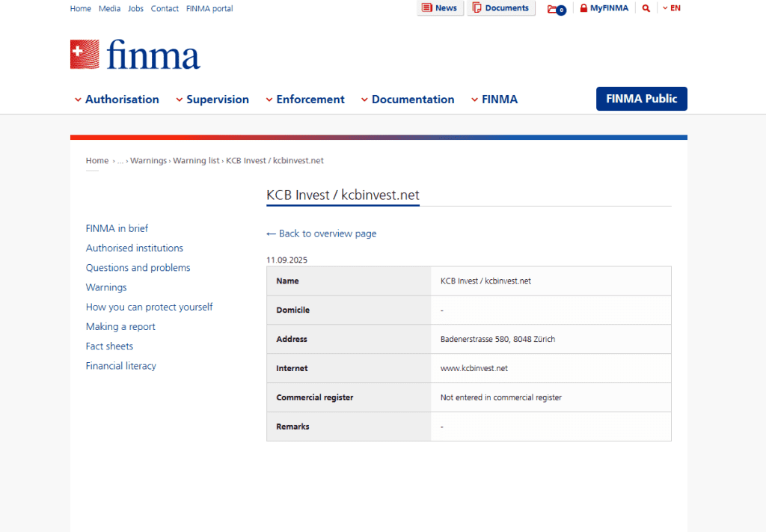Click the Address row label
The height and width of the screenshot is (532, 766).
(292, 339)
